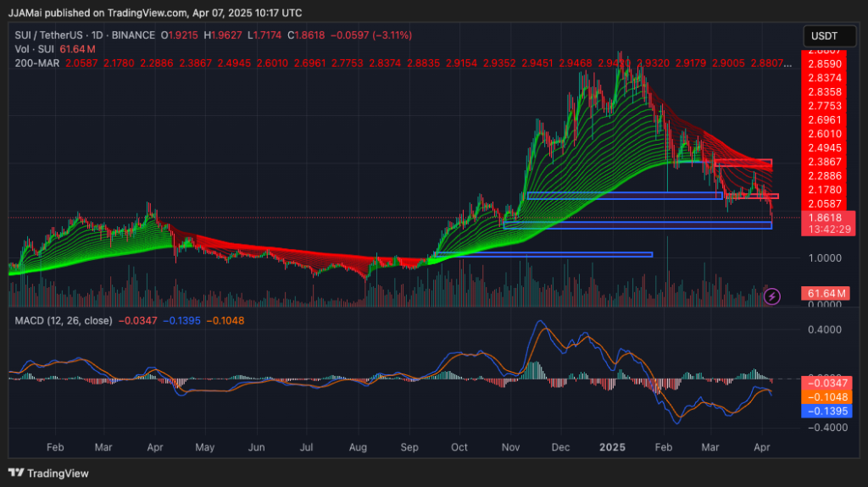The width and height of the screenshot is (868, 487).
Task: Click the countdown timer 13:42:29
Action: point(828,230)
